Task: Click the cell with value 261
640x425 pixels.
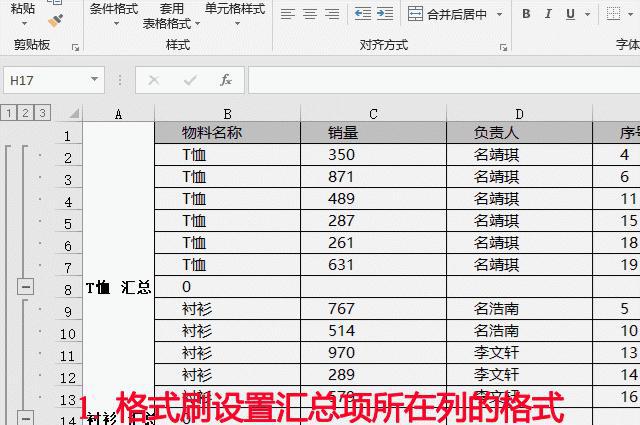Action: 373,243
